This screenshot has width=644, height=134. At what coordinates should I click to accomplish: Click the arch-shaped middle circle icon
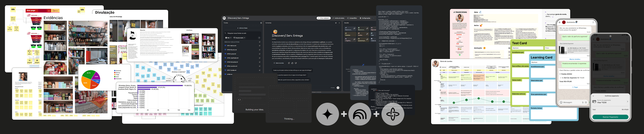[360, 114]
